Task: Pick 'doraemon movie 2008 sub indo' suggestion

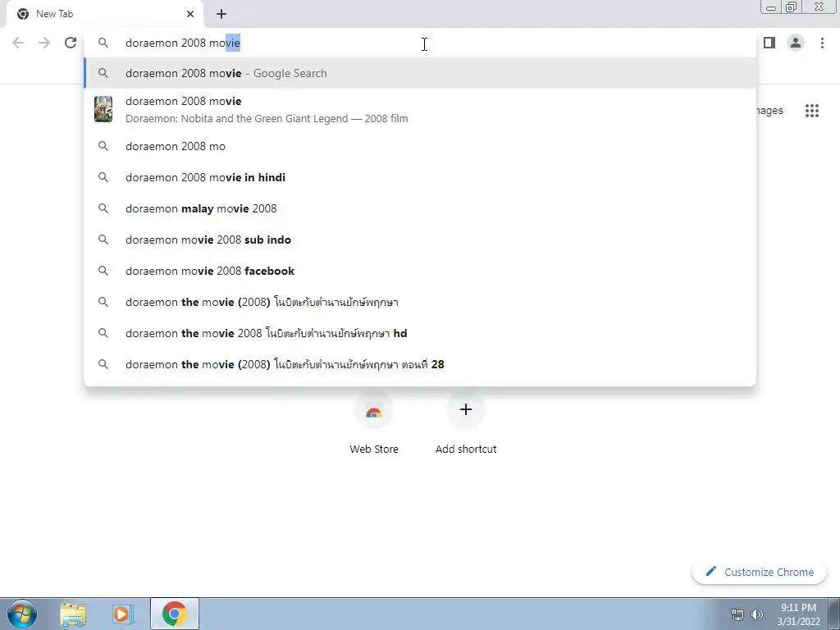Action: [x=420, y=240]
